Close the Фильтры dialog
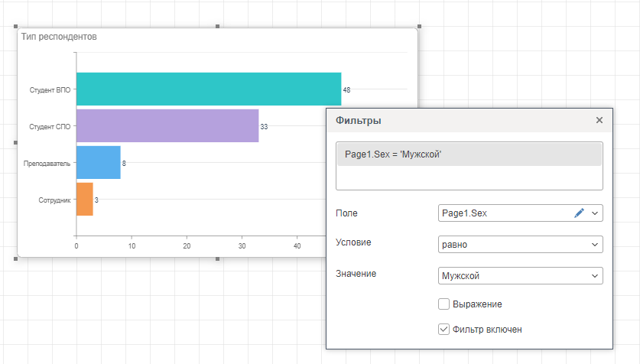640x364 pixels. pos(599,120)
